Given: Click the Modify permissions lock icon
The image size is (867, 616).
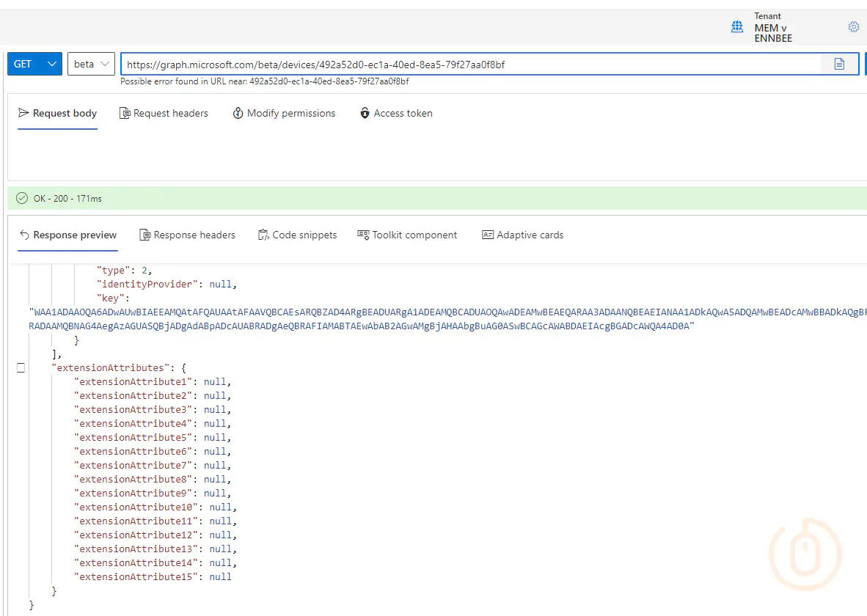Looking at the screenshot, I should pyautogui.click(x=238, y=114).
